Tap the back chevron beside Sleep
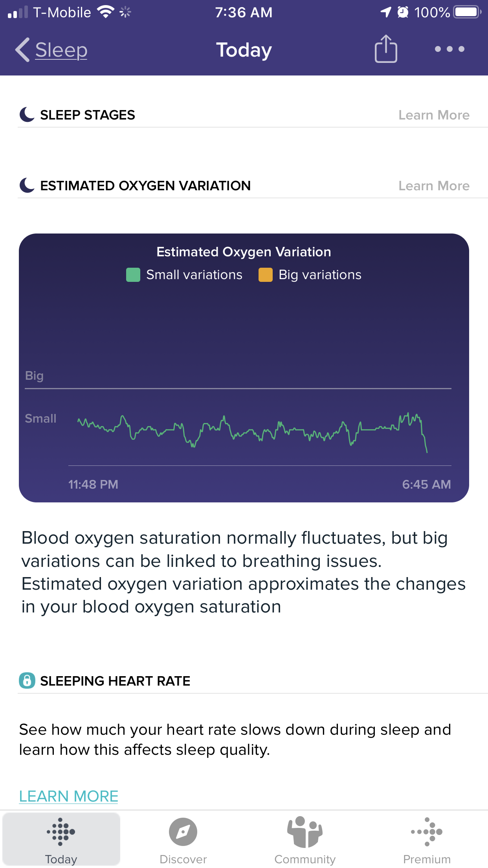 pos(22,50)
